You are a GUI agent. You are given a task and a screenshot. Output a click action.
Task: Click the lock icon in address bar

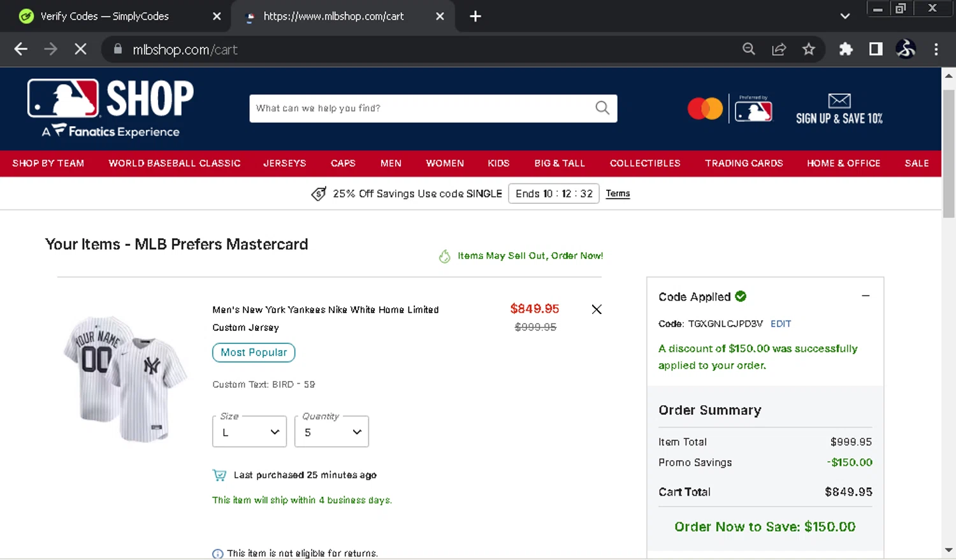pyautogui.click(x=117, y=49)
